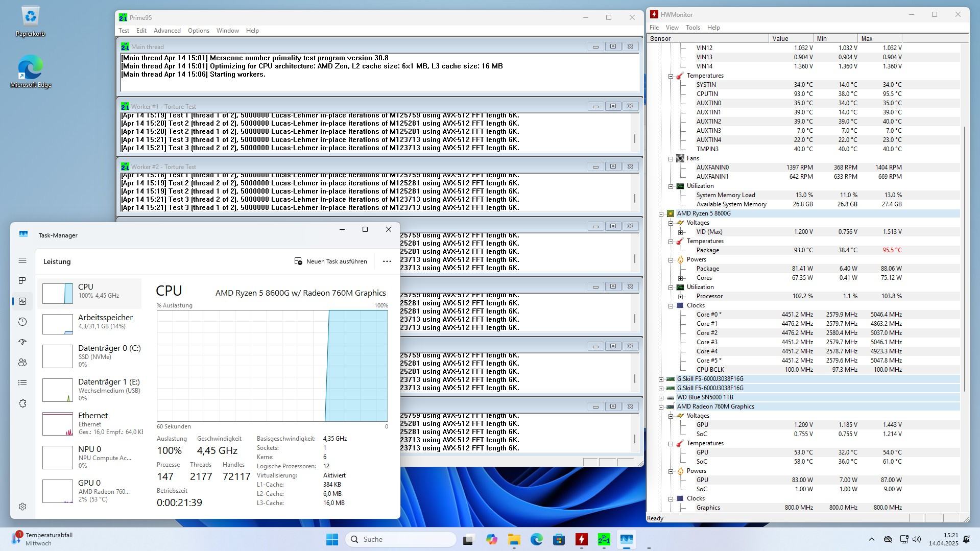Open the Recycle Bin (Papierkorb) desktop icon
Screen dimensions: 980x551
[x=30, y=22]
